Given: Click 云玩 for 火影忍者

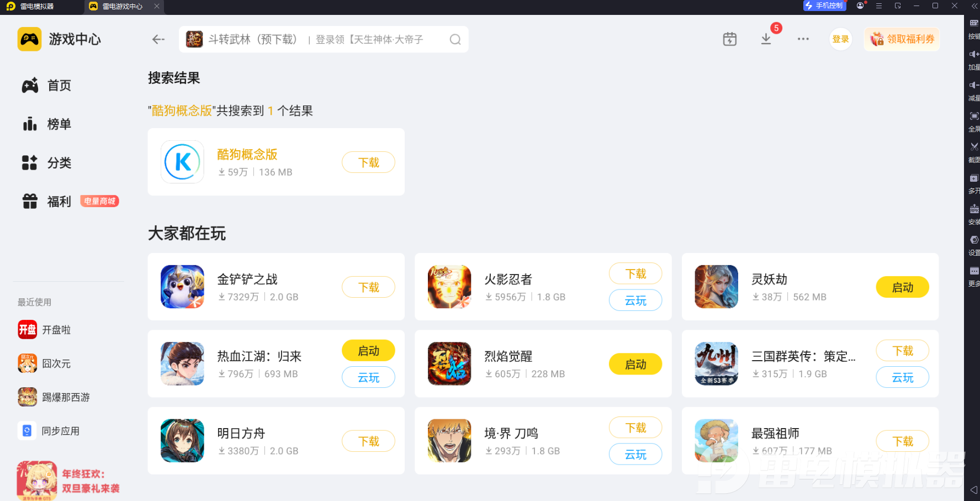Looking at the screenshot, I should click(x=635, y=300).
